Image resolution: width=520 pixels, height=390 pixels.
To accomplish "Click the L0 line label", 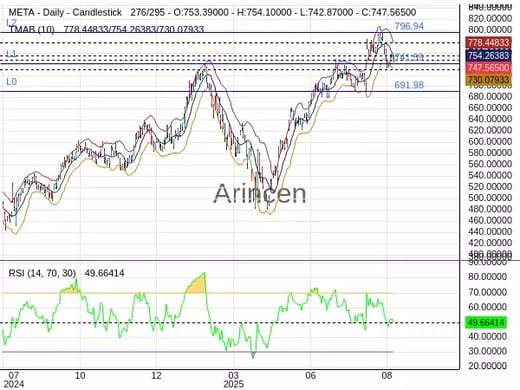I will (x=11, y=82).
